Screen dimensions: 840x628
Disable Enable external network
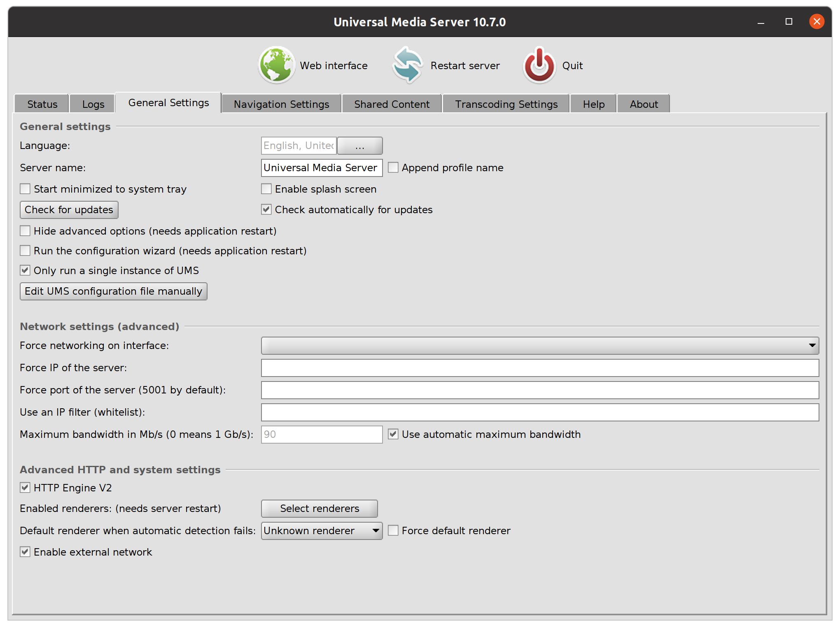tap(25, 552)
